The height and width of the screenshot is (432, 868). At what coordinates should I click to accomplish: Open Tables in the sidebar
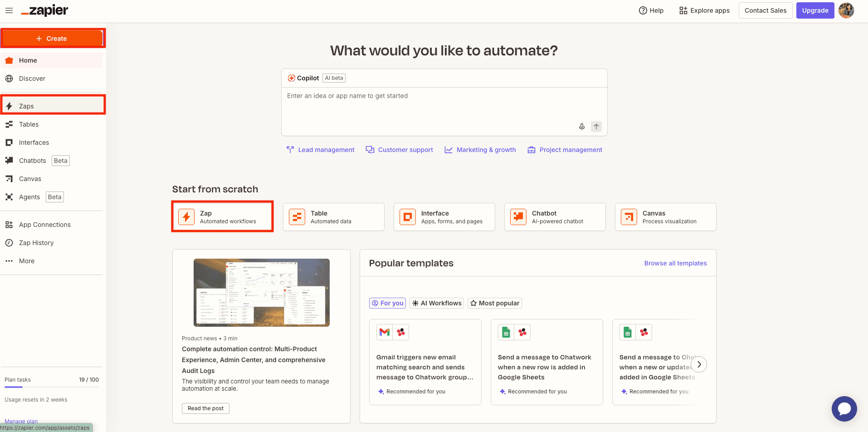(x=29, y=124)
